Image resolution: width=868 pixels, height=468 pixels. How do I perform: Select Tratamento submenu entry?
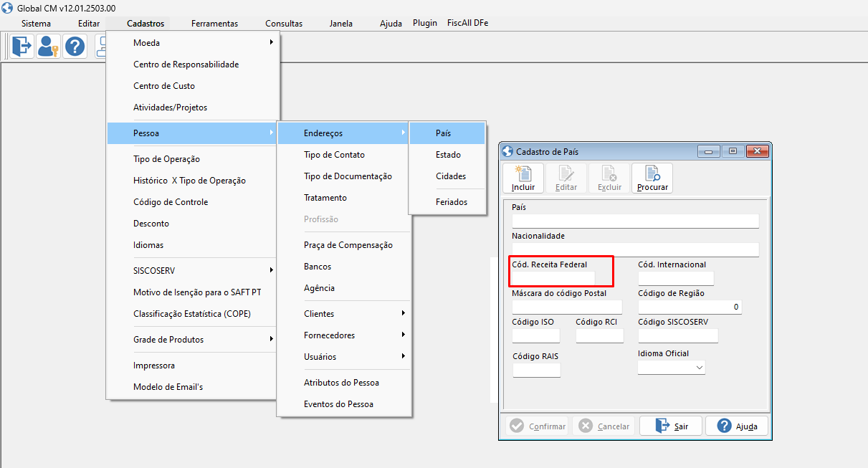(x=344, y=198)
